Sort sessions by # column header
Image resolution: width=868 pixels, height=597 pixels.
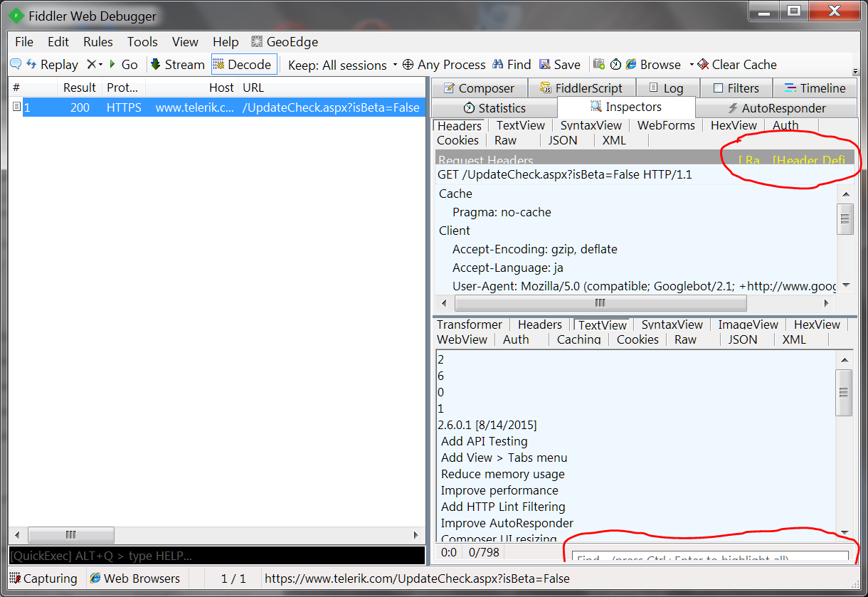[x=33, y=88]
